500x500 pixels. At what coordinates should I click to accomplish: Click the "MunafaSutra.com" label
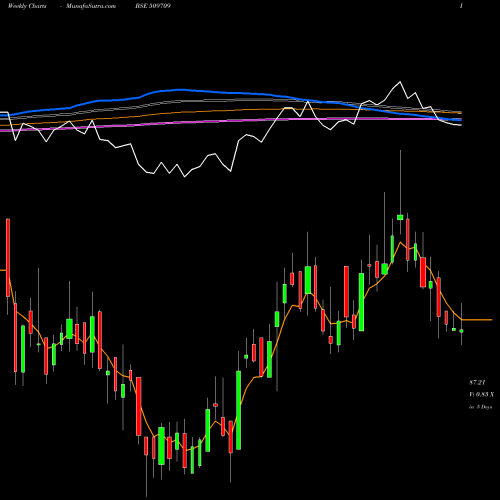(91, 6)
